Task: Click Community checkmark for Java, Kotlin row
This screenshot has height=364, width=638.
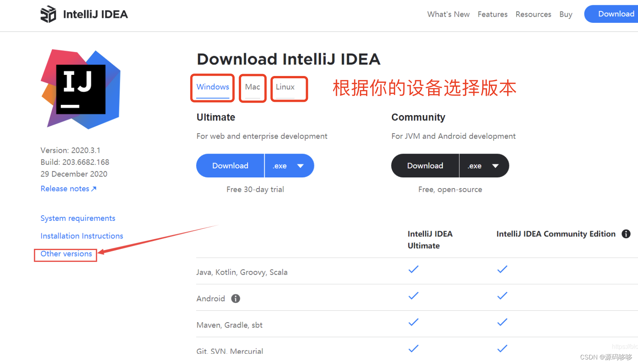Action: click(502, 269)
